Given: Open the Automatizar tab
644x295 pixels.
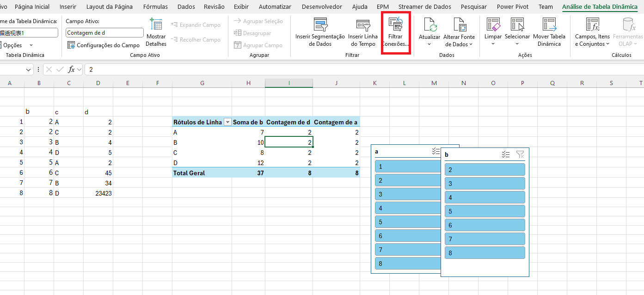Looking at the screenshot, I should (x=275, y=6).
